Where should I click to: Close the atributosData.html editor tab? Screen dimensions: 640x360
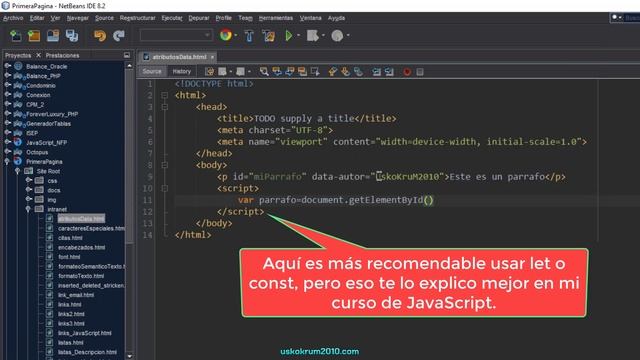(x=213, y=57)
